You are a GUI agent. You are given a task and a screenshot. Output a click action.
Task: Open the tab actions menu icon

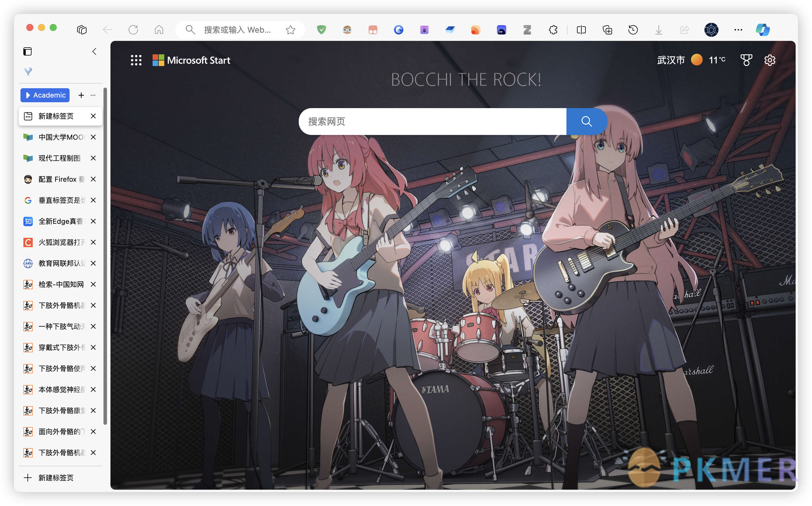pyautogui.click(x=82, y=30)
